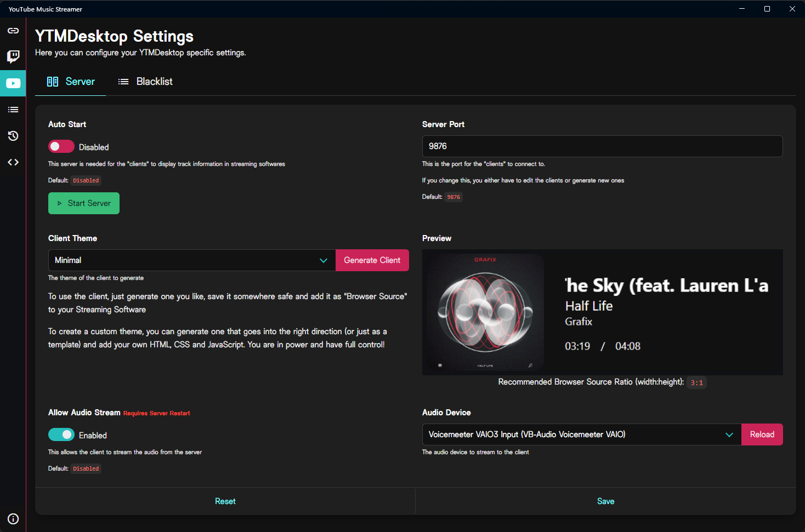Click 'Requires Server Restart' red note

tap(157, 413)
